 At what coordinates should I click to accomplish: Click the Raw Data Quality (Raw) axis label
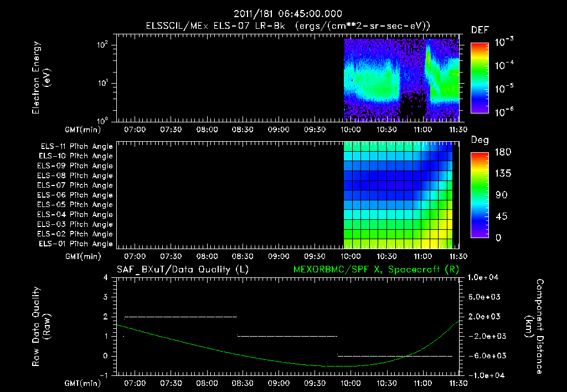click(41, 327)
